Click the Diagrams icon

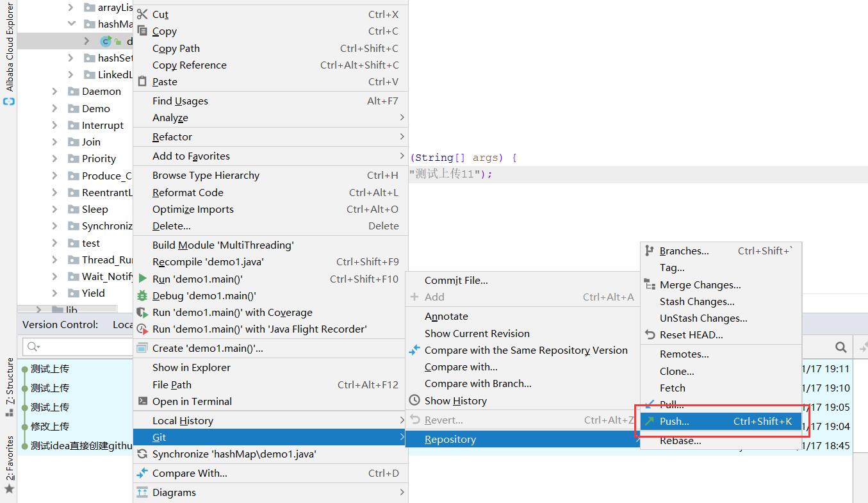point(142,492)
